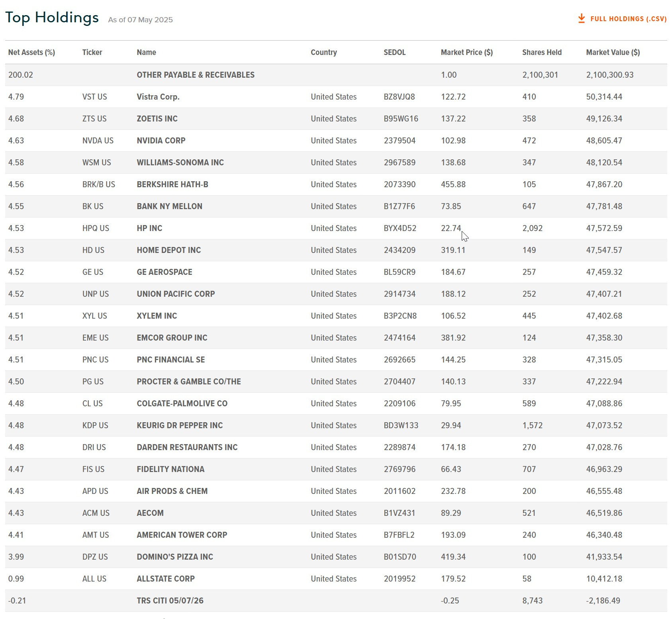Image resolution: width=672 pixels, height=619 pixels.
Task: Click the BERKSHIRE HATH-B name
Action: click(x=172, y=184)
